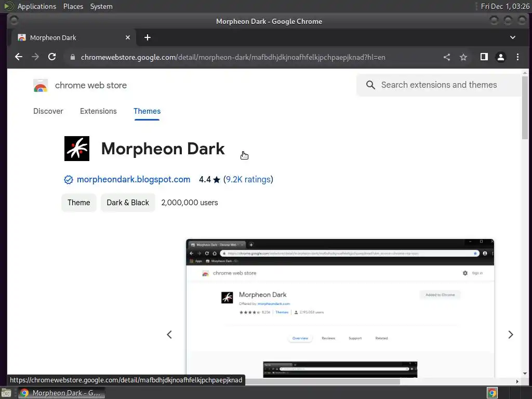532x399 pixels.
Task: Go forward using the forward arrow
Action: 35,57
